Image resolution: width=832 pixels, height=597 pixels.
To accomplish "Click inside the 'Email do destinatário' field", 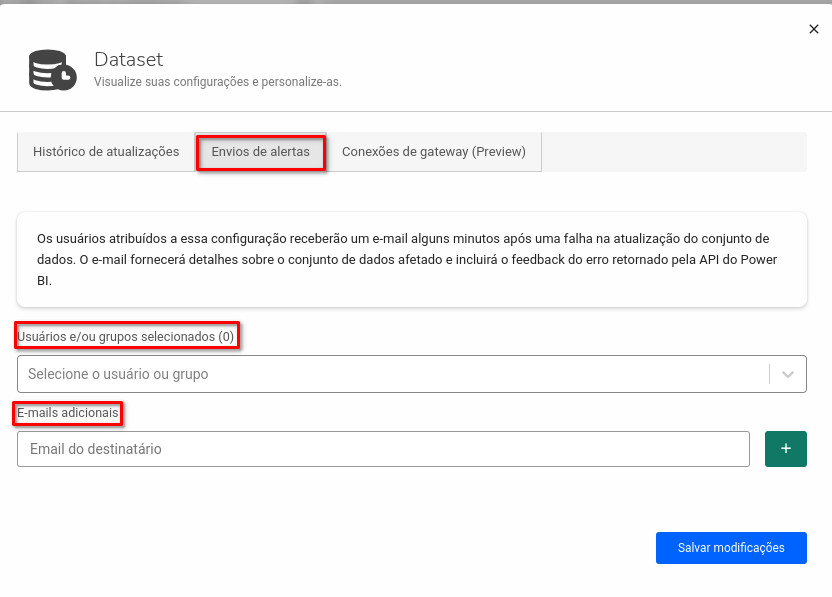I will coord(383,448).
